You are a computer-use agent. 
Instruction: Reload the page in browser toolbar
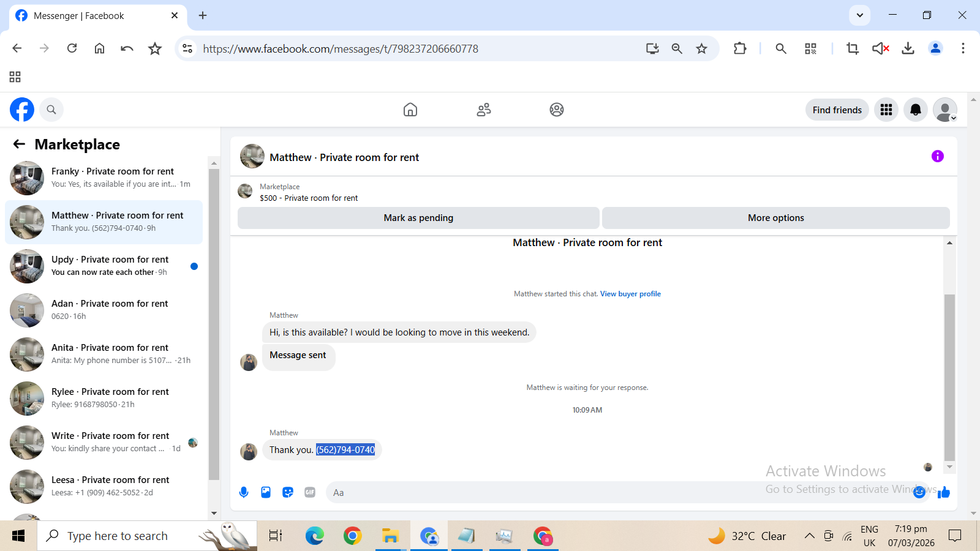coord(72,48)
